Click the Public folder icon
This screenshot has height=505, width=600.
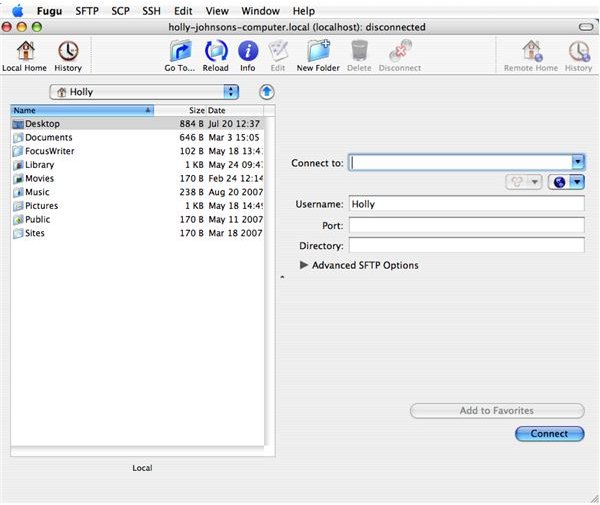[x=18, y=220]
